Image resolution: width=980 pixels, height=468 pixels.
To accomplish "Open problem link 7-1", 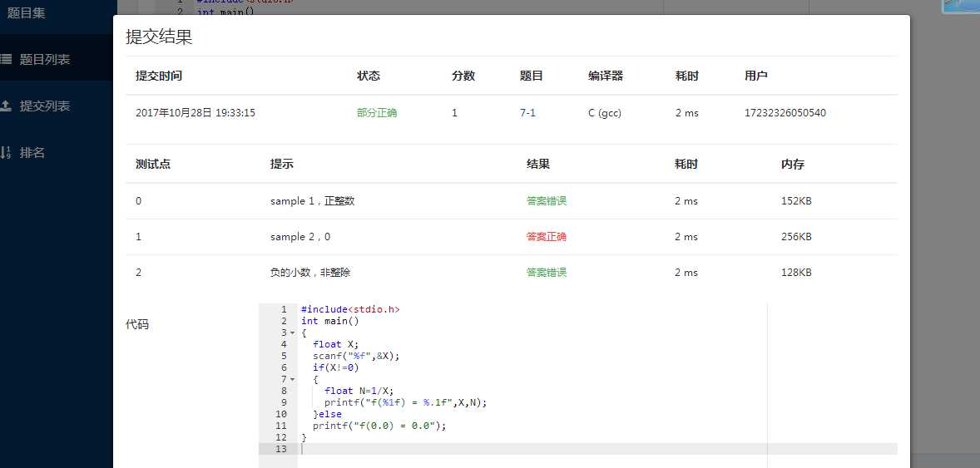I will 527,113.
